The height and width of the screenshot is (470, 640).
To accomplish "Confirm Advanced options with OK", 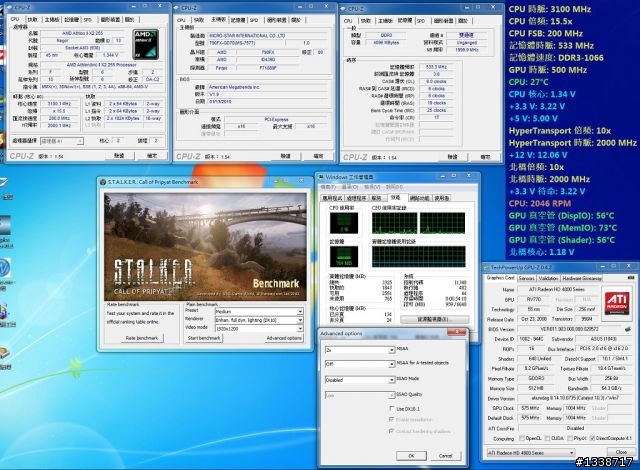I will click(x=411, y=456).
